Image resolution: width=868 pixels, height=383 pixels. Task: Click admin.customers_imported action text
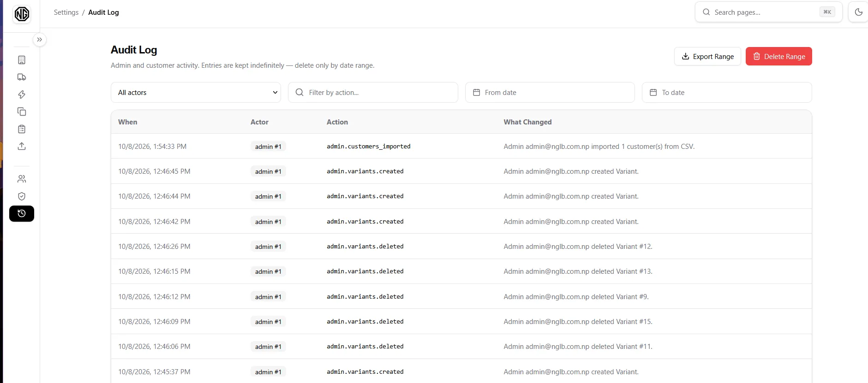(x=368, y=146)
